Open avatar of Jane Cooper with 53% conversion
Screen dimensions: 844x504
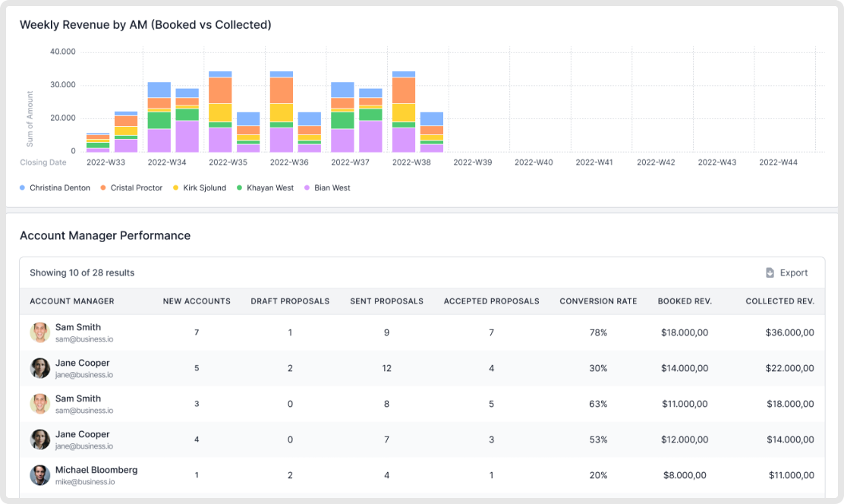point(39,439)
